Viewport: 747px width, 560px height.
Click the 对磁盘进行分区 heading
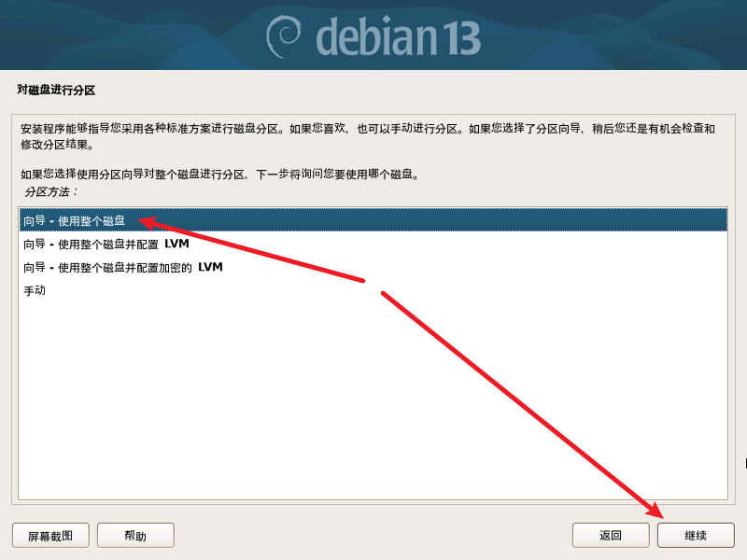[56, 90]
